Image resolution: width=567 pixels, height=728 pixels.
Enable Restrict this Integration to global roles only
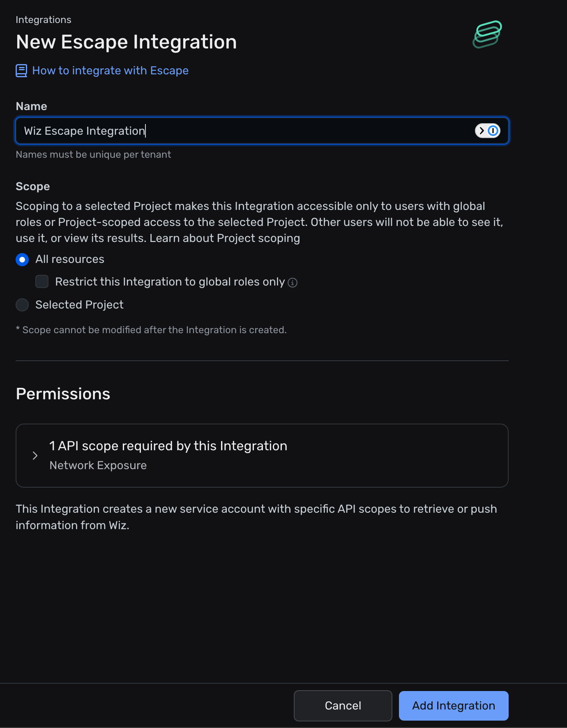[x=42, y=282]
